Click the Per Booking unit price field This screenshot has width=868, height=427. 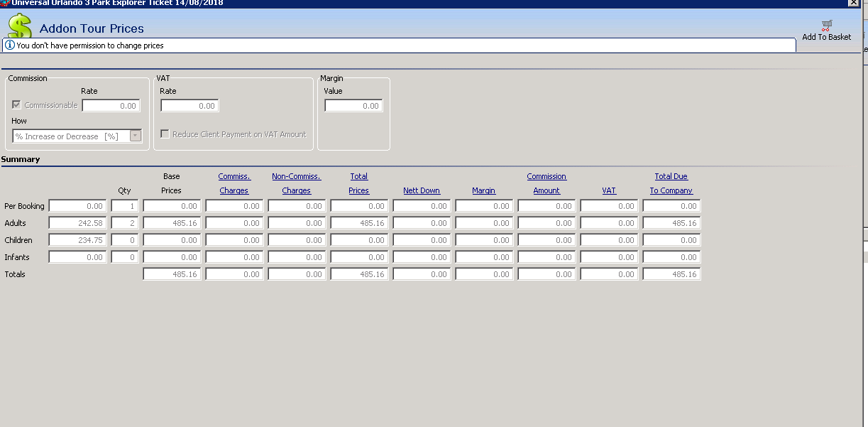coord(77,206)
